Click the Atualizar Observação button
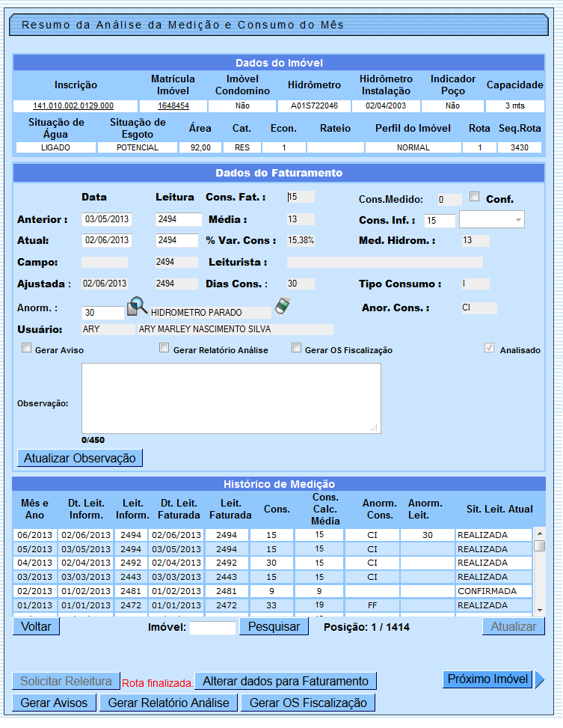 point(80,458)
